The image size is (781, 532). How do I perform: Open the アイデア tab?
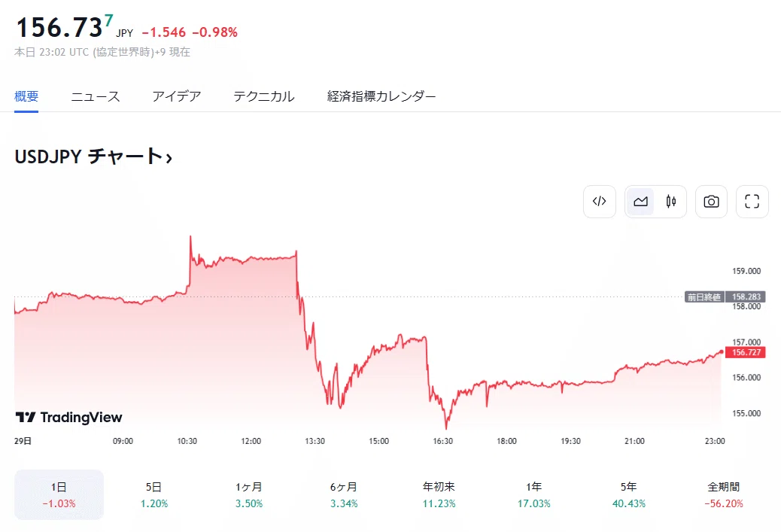[176, 96]
